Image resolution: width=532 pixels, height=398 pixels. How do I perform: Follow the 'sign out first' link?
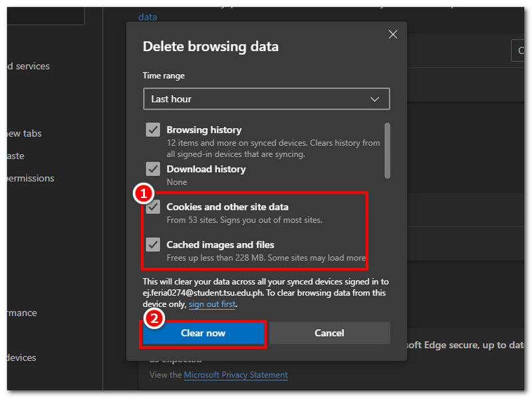tap(211, 304)
